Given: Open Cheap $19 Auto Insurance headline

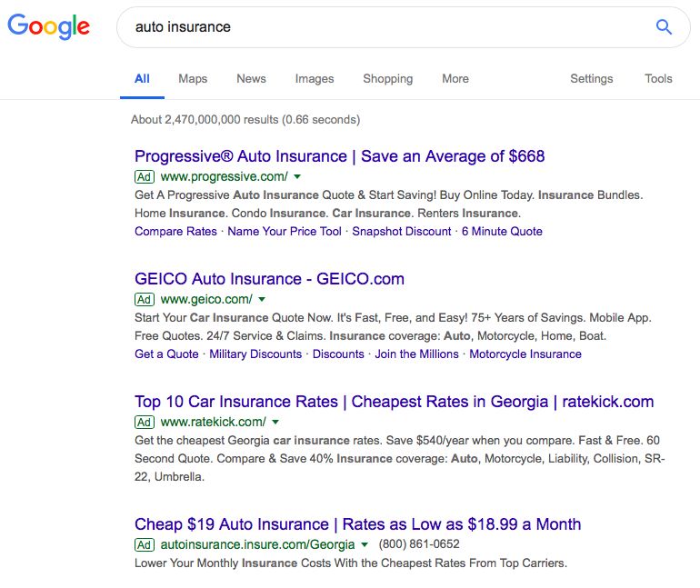Looking at the screenshot, I should (357, 524).
